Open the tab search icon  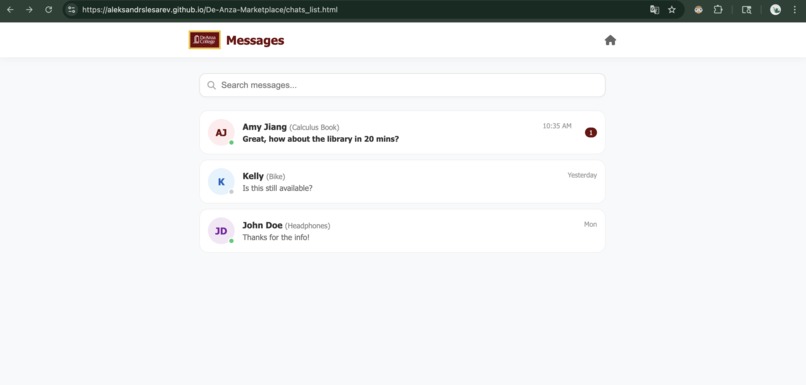tap(746, 9)
